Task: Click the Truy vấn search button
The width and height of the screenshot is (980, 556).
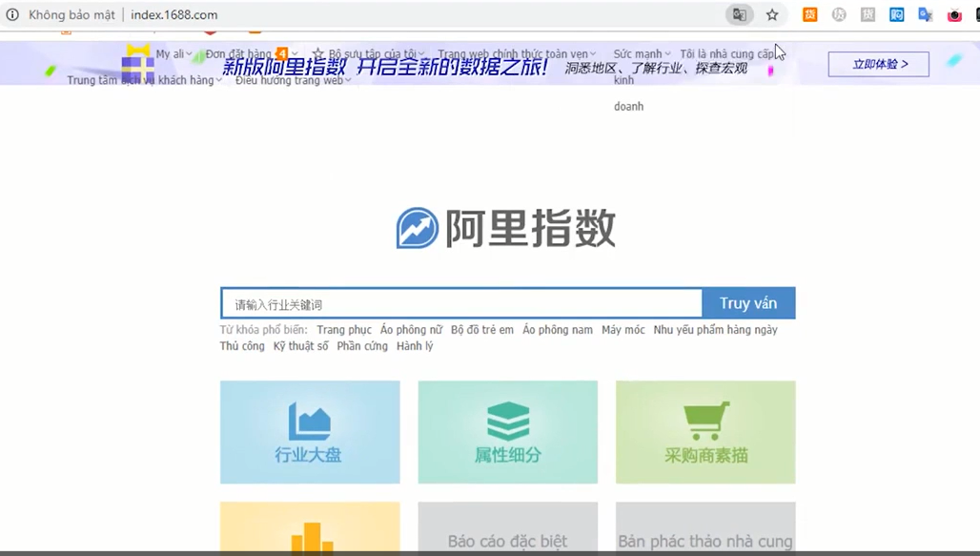Action: [748, 303]
